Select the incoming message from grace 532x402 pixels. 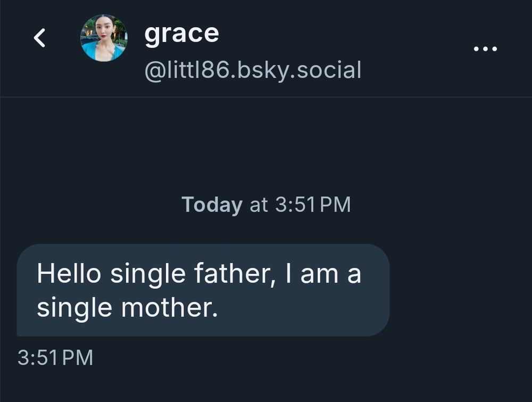(x=203, y=290)
